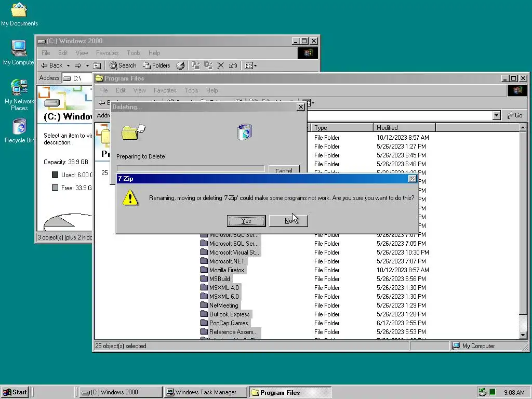Open Help menu in Windows 2000 window

pyautogui.click(x=154, y=53)
